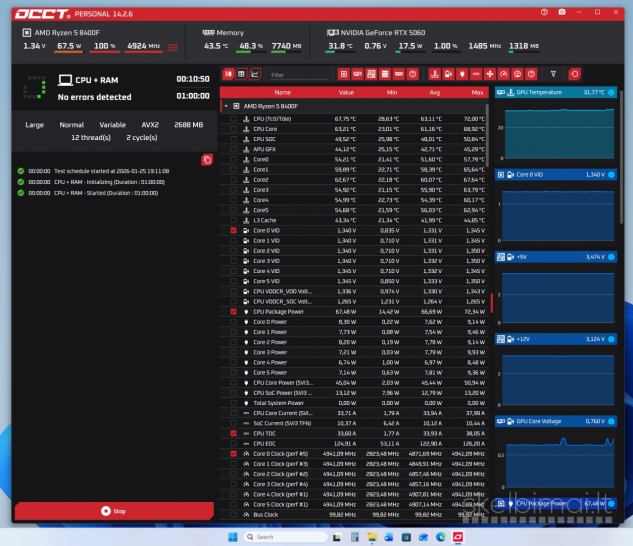
Task: Uncheck the Core 0 VID checkbox
Action: (x=233, y=230)
